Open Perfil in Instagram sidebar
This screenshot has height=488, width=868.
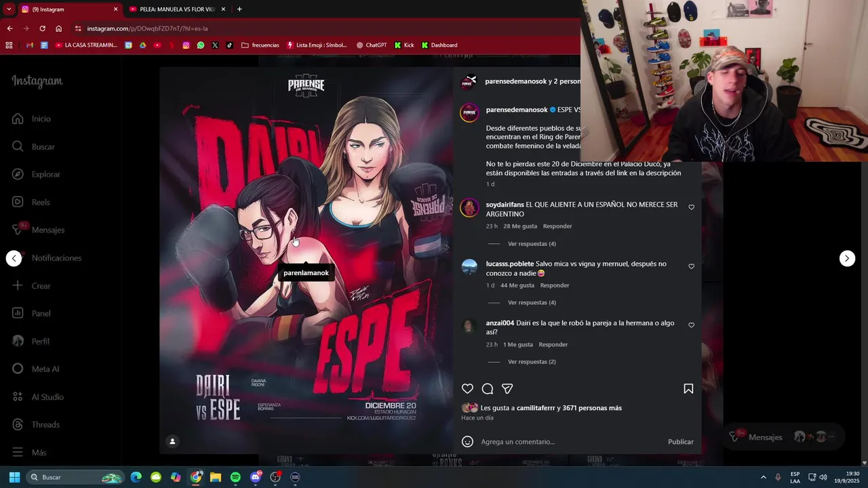[x=31, y=342]
